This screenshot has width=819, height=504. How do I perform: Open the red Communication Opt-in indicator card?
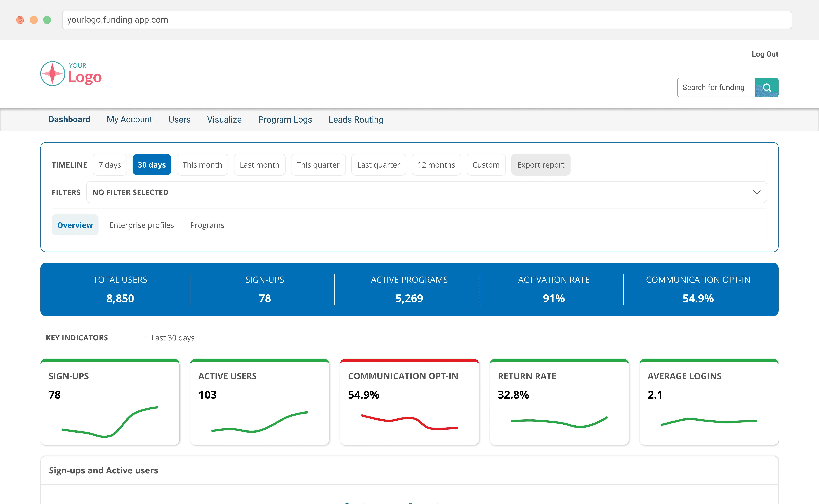point(409,402)
